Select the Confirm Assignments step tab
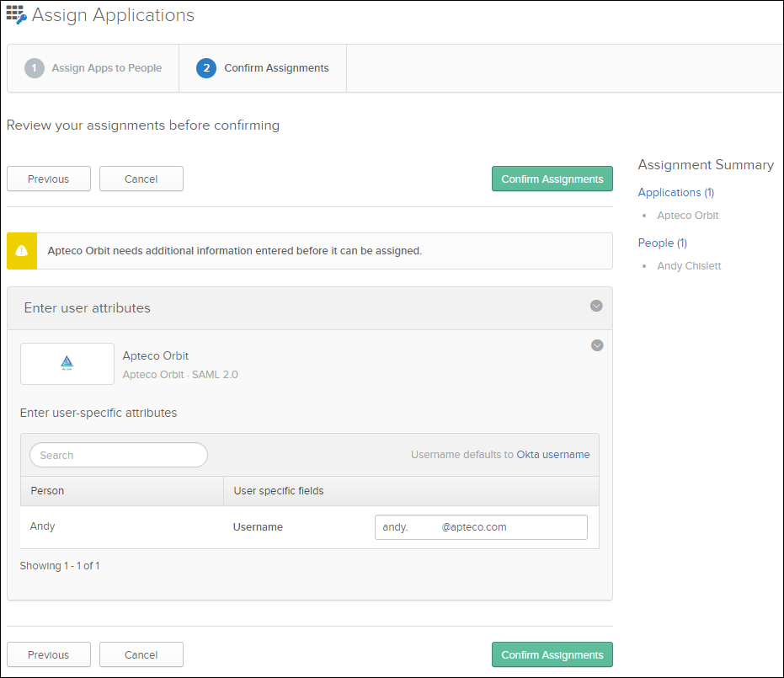Image resolution: width=784 pixels, height=678 pixels. coord(263,68)
